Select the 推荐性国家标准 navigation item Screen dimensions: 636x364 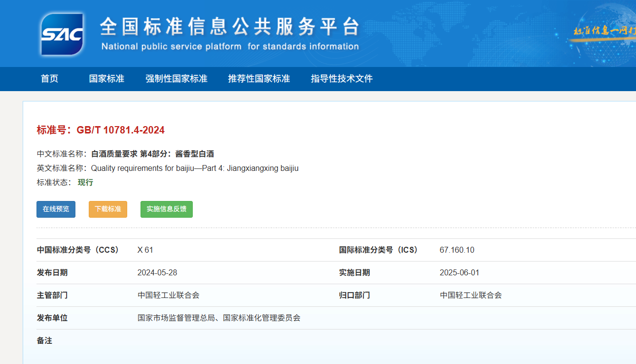coord(259,79)
